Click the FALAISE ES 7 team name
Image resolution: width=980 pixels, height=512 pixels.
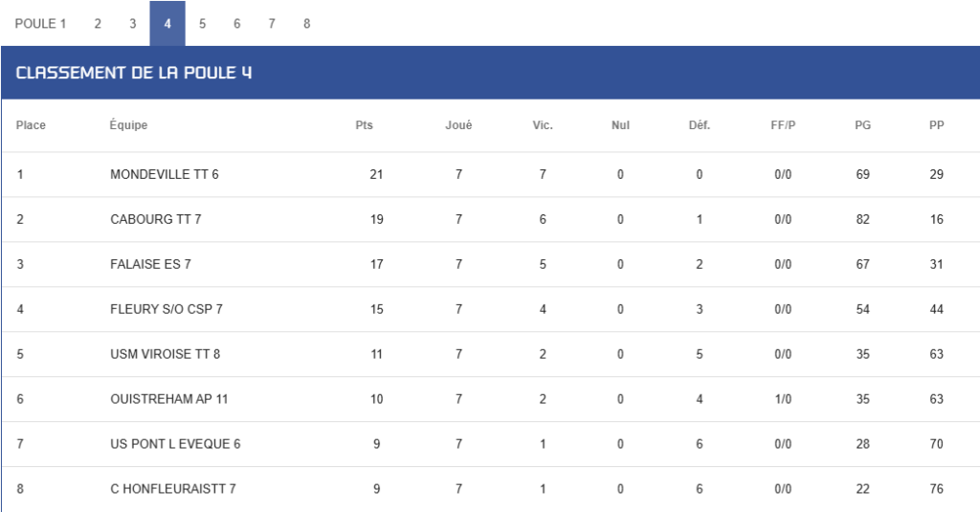pyautogui.click(x=150, y=264)
